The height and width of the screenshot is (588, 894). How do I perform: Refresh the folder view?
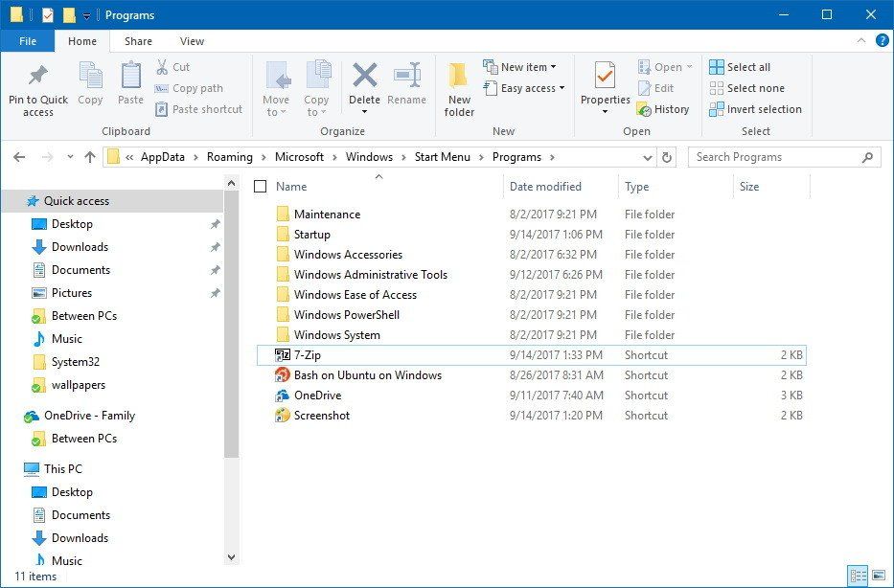[x=667, y=156]
